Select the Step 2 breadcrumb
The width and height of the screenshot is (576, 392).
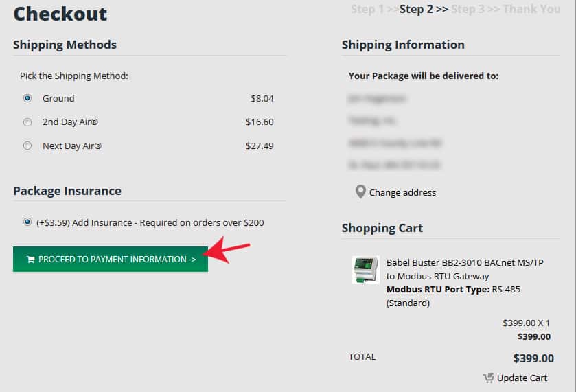[416, 9]
